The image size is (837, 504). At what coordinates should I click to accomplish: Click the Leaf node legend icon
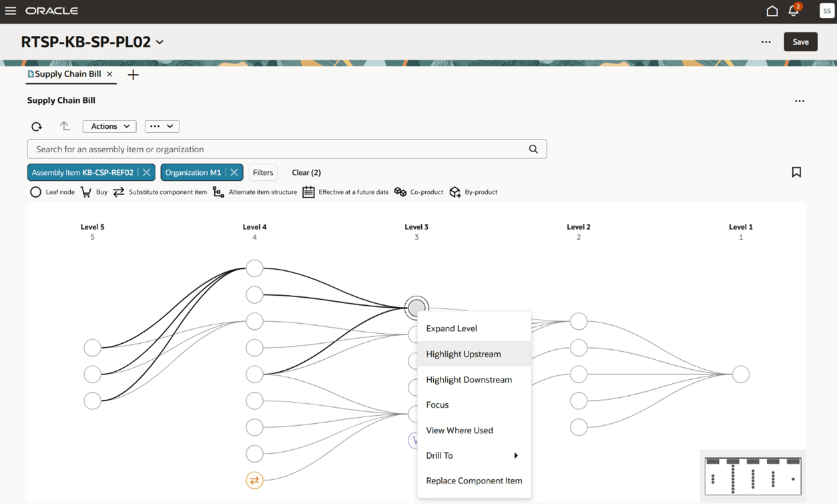point(35,192)
